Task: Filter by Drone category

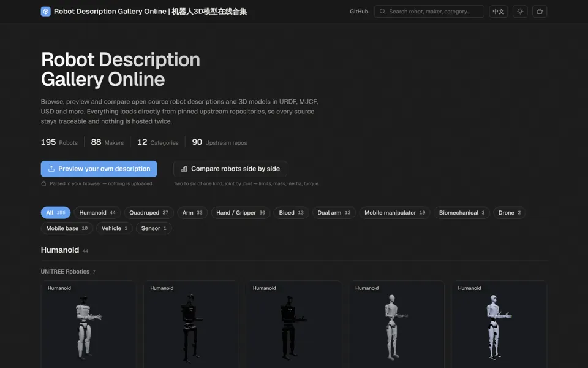Action: 509,213
